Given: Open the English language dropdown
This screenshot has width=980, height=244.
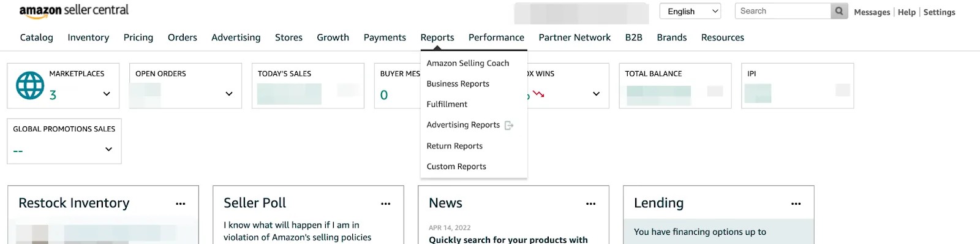Looking at the screenshot, I should coord(690,11).
